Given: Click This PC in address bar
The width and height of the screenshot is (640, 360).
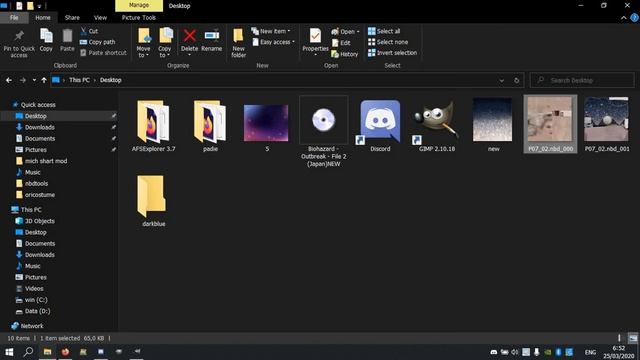Looking at the screenshot, I should 79,80.
